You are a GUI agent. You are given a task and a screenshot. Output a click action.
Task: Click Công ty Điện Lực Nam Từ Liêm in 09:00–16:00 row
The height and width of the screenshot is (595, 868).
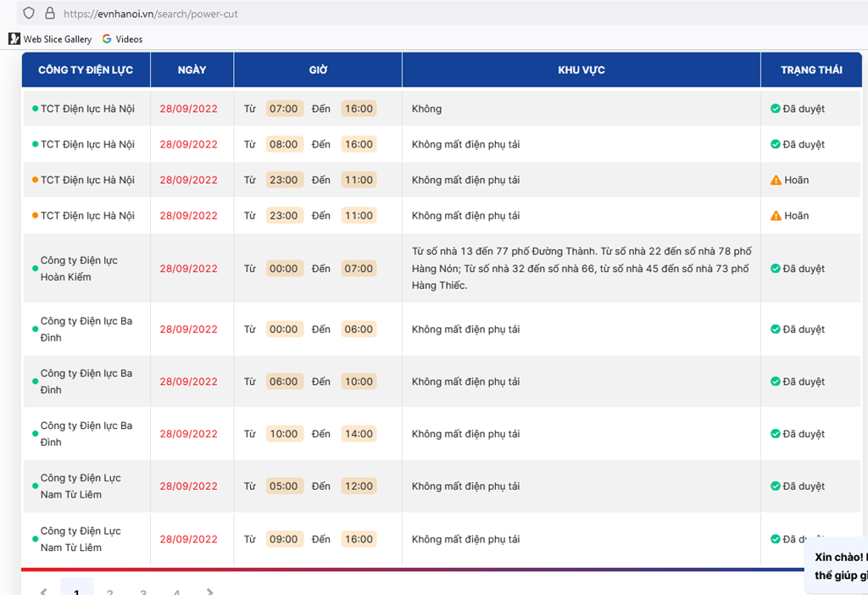tap(81, 539)
